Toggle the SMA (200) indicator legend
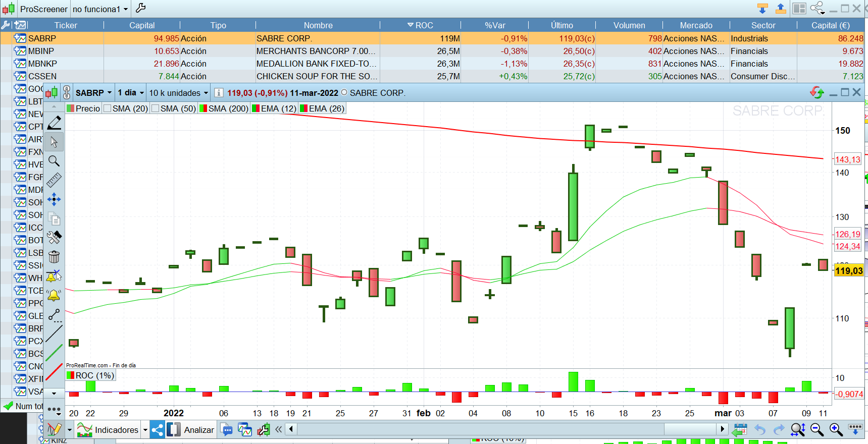 [224, 108]
